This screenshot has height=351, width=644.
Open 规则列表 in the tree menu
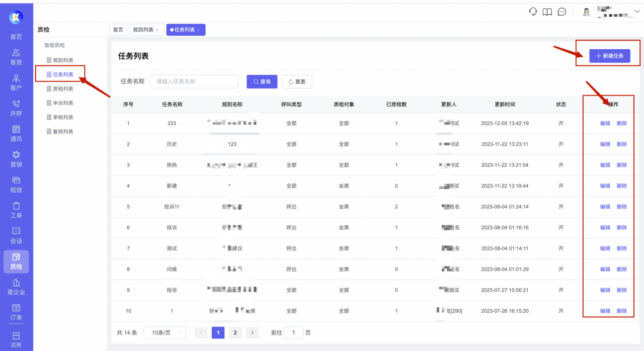(x=60, y=60)
